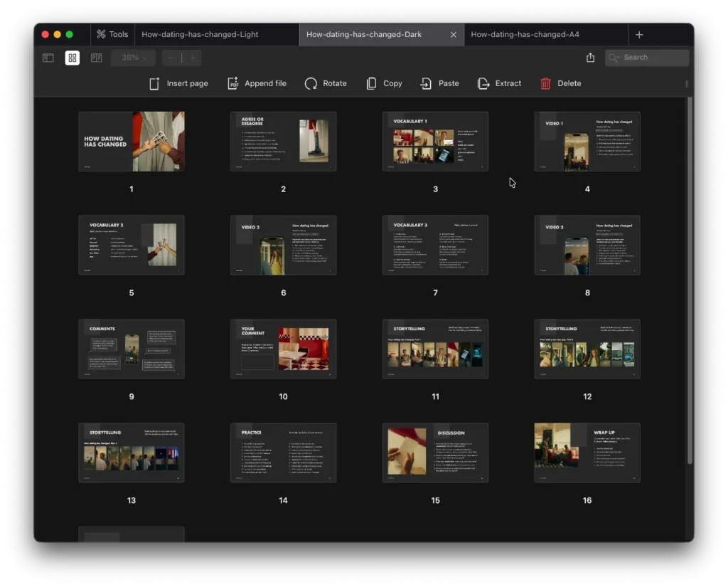The height and width of the screenshot is (587, 728).
Task: Open the 38% zoom level dropdown
Action: coord(132,57)
